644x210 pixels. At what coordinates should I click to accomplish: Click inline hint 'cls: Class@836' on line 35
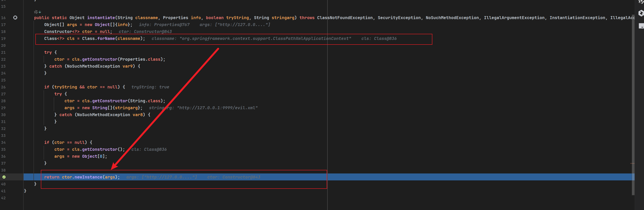point(149,149)
